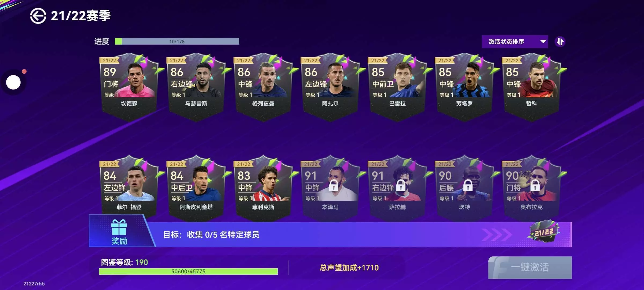Screen dimensions: 644x290
Task: Open the 激活状态排序 sort dropdown
Action: [x=515, y=42]
